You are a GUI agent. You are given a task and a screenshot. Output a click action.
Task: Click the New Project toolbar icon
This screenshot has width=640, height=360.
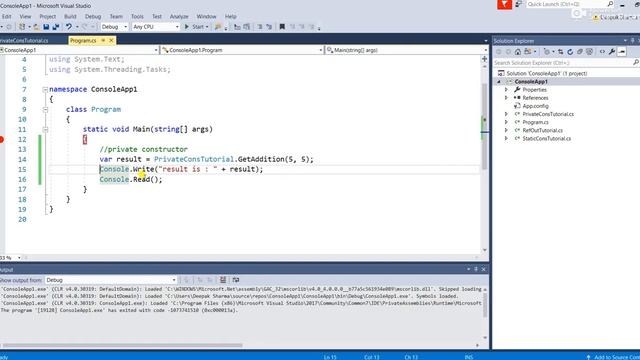coord(22,27)
